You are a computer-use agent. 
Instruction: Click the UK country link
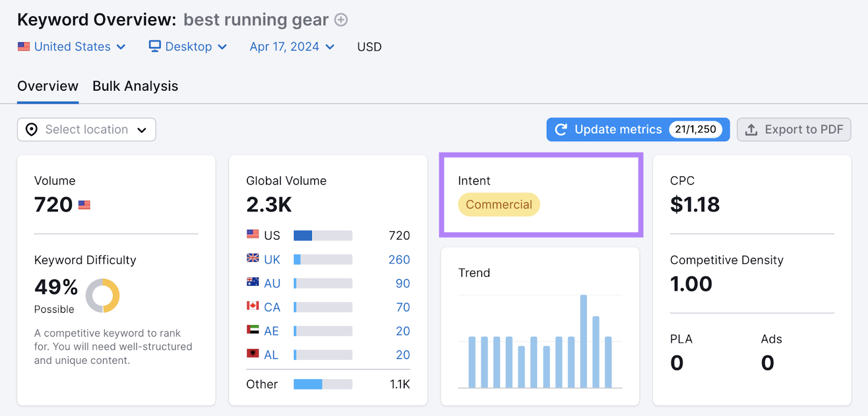(272, 260)
